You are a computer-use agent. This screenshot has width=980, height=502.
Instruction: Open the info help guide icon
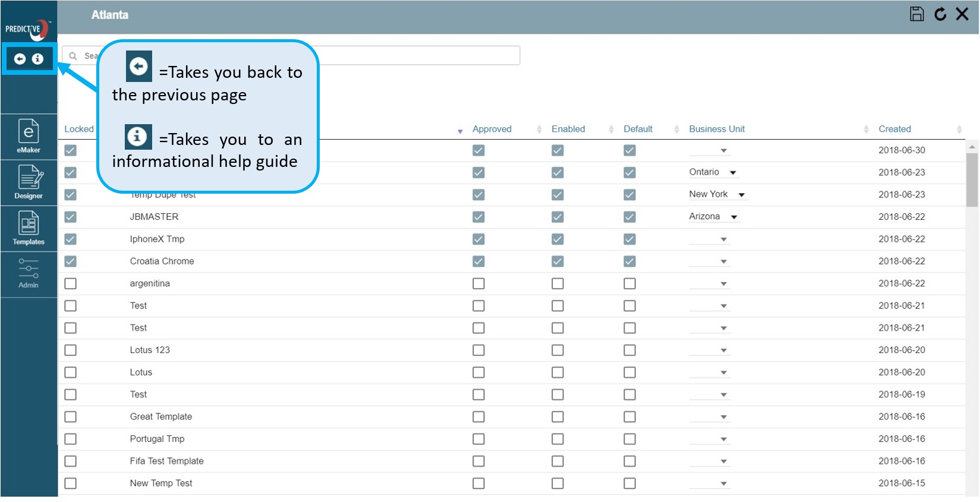coord(37,59)
